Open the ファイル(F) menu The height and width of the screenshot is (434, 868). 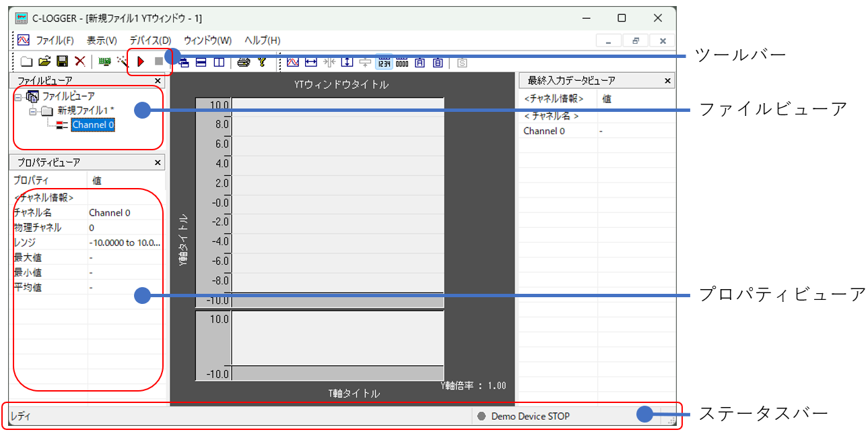[x=54, y=40]
